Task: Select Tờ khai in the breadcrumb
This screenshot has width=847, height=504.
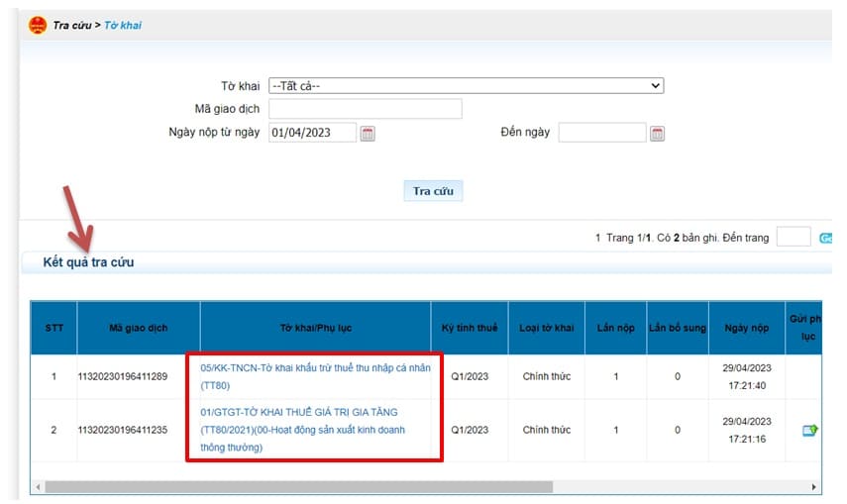Action: [x=123, y=25]
